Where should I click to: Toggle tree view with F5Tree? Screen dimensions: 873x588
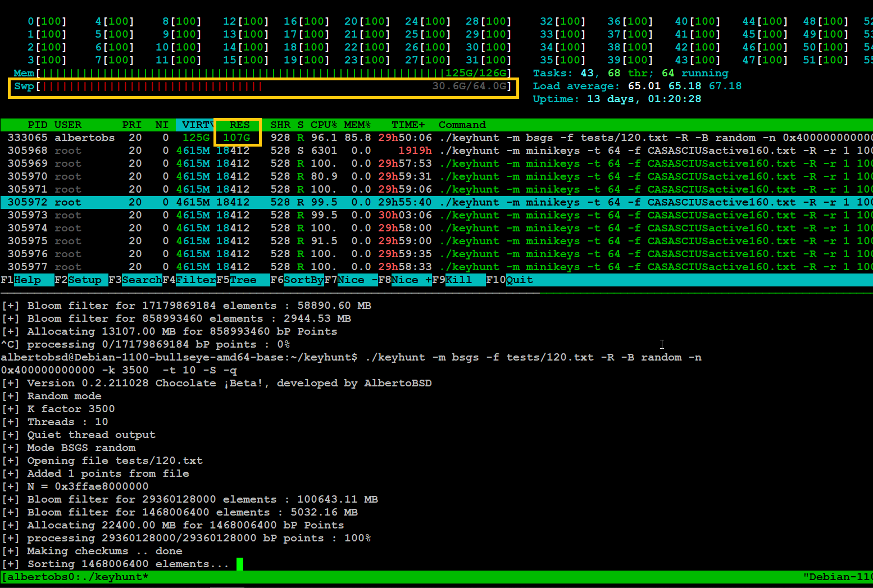point(236,280)
